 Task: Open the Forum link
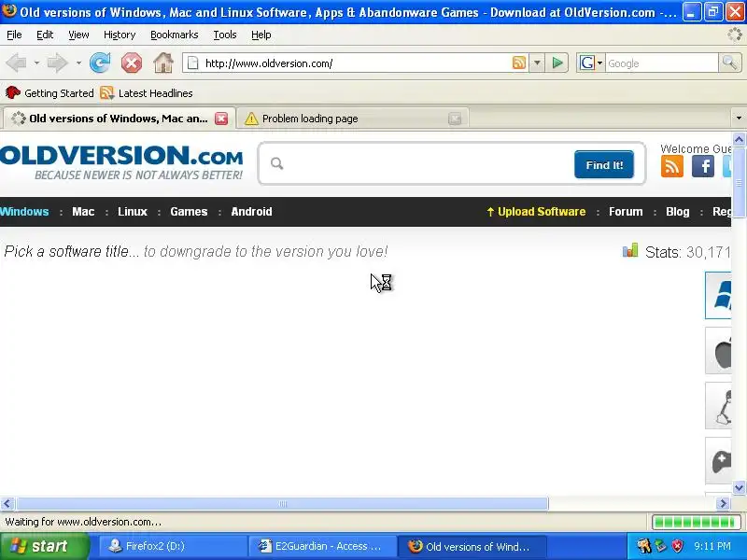(626, 212)
